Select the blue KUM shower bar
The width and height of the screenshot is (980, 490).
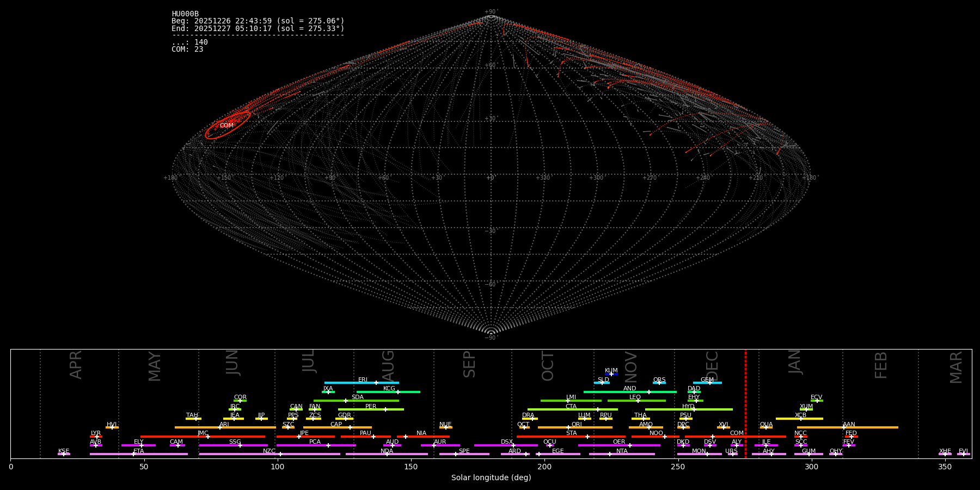pyautogui.click(x=611, y=374)
